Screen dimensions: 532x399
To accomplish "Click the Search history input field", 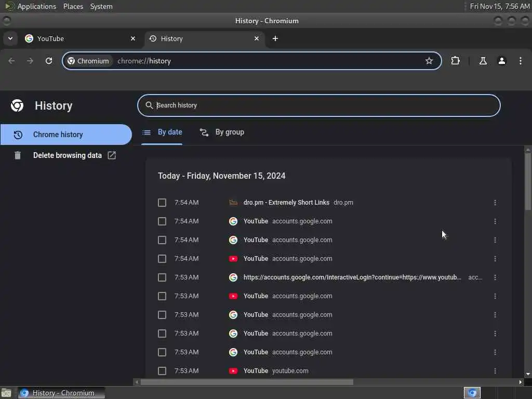I will click(319, 105).
